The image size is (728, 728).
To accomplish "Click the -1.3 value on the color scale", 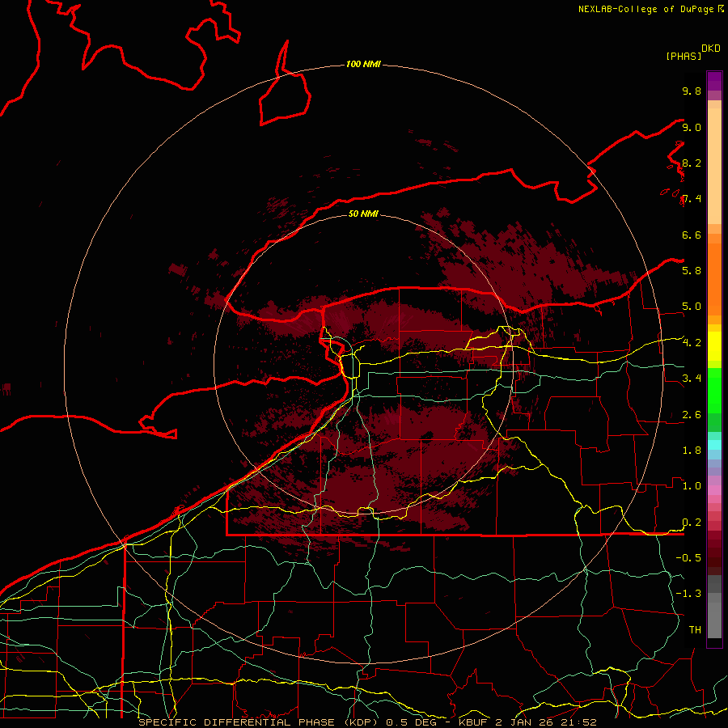I will (688, 594).
